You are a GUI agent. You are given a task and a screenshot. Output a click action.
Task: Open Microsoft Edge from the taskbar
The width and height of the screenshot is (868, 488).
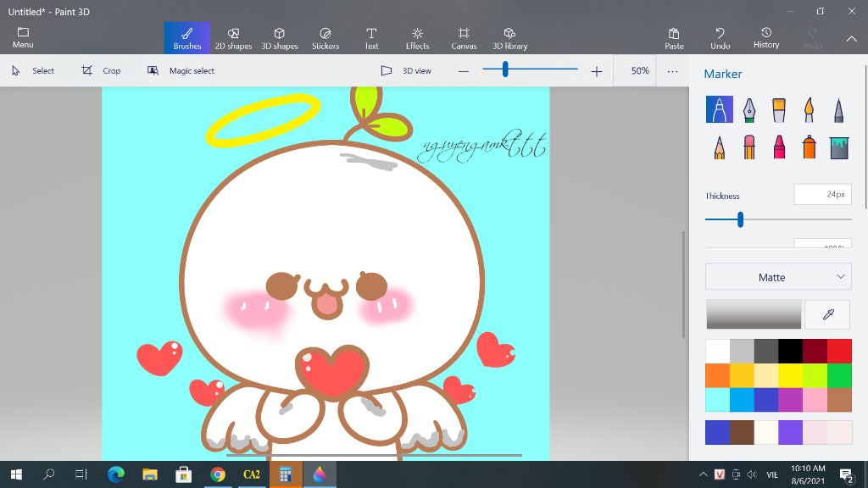point(115,474)
